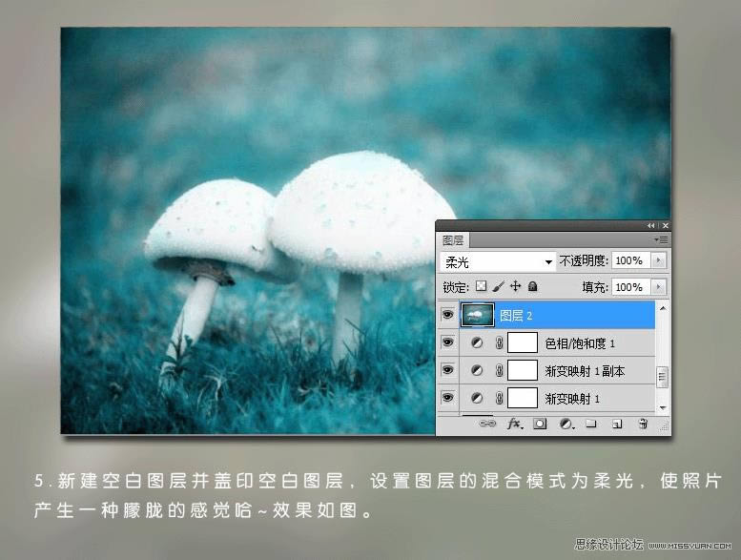Click the 色相/饱和度 1 mask thumbnail
The width and height of the screenshot is (741, 560).
point(523,342)
